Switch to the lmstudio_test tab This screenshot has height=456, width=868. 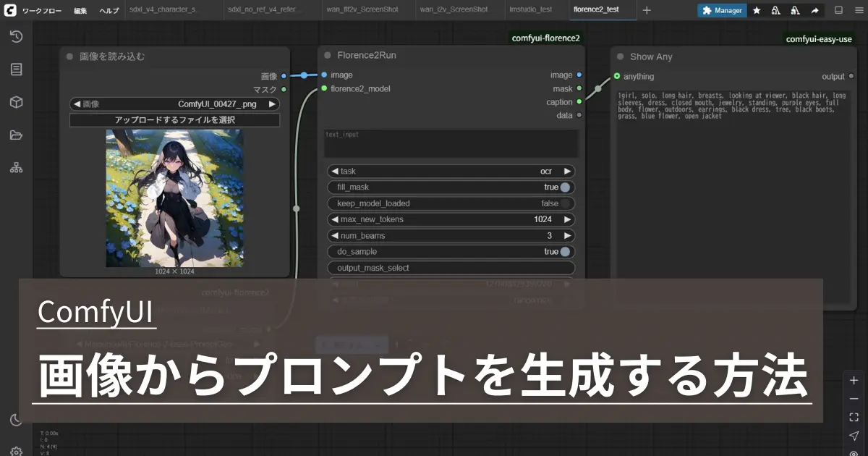pos(531,10)
